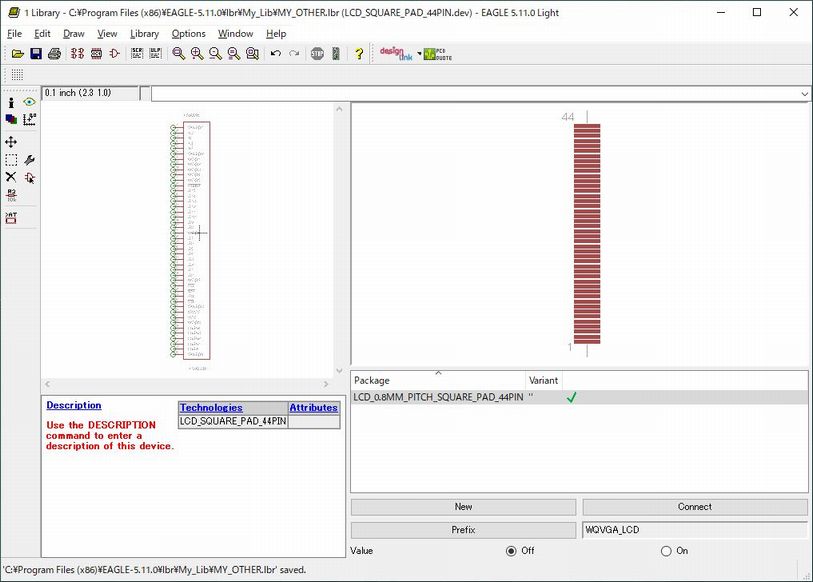
Task: Select the Info tool
Action: [11, 102]
